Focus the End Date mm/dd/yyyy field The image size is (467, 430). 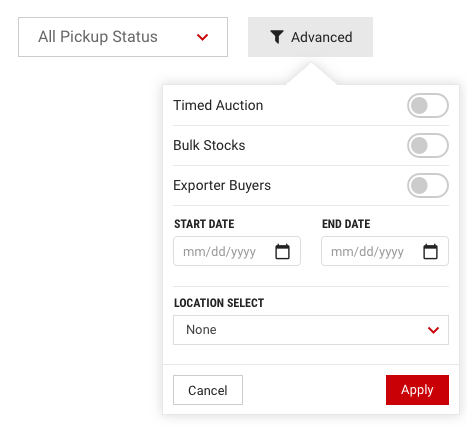coord(385,251)
